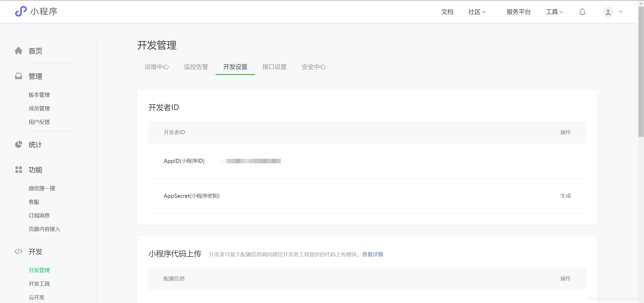Open the 文档 top menu item
The height and width of the screenshot is (303, 644).
coord(447,12)
